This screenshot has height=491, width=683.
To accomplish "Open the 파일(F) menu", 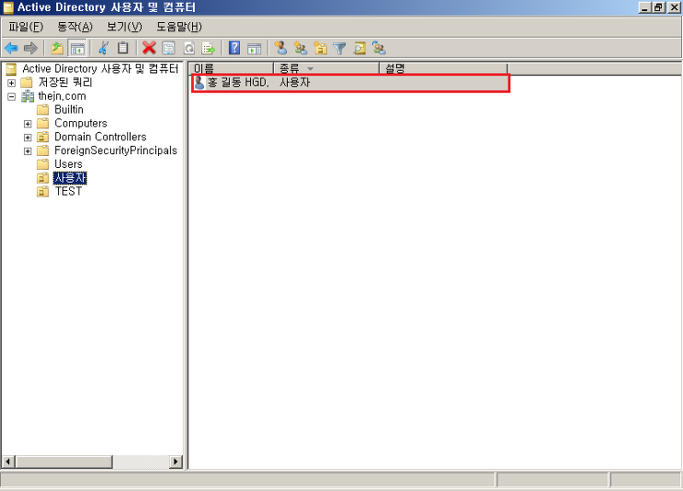I will (26, 27).
